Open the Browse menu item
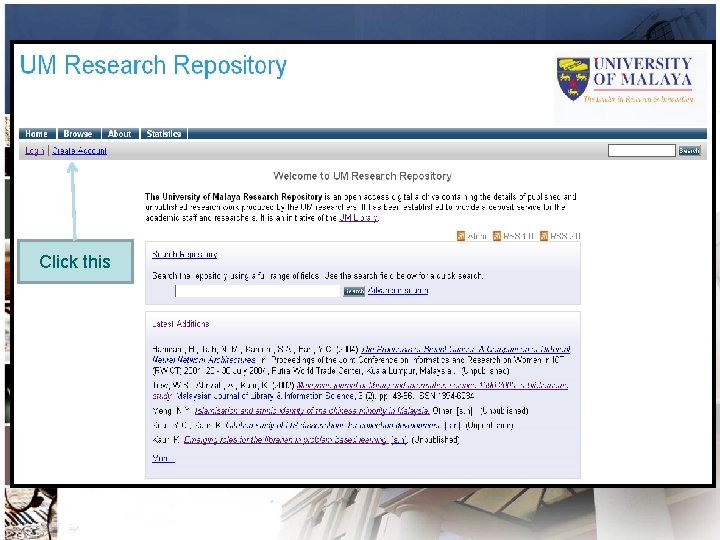Screen dimensions: 720x540 click(x=78, y=134)
